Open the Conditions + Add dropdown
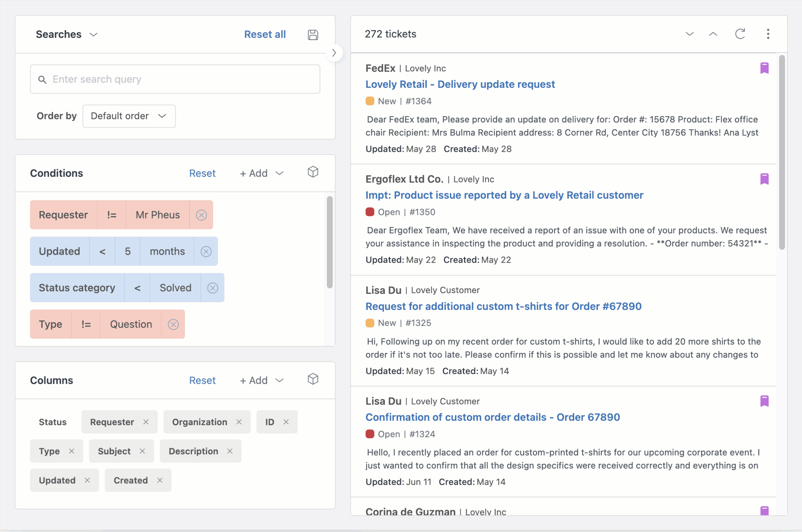 261,173
